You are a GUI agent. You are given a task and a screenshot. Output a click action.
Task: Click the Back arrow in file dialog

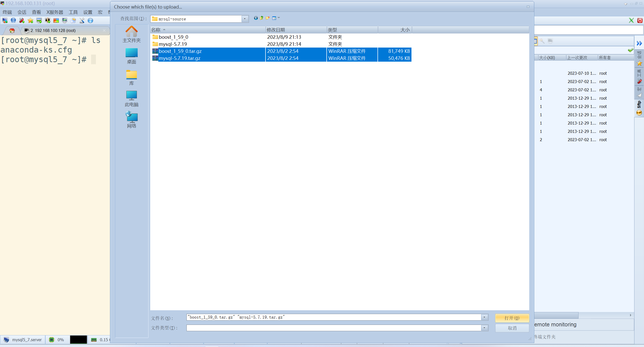click(256, 18)
